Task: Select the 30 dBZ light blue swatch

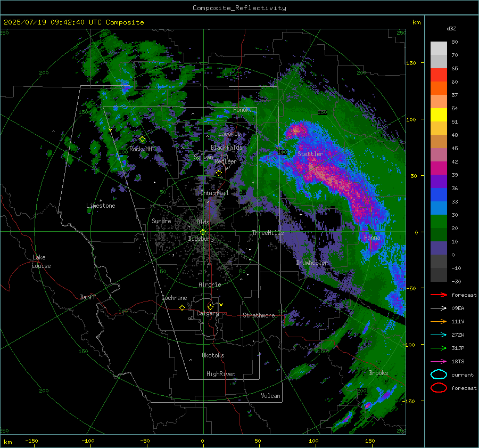Action: [x=439, y=208]
